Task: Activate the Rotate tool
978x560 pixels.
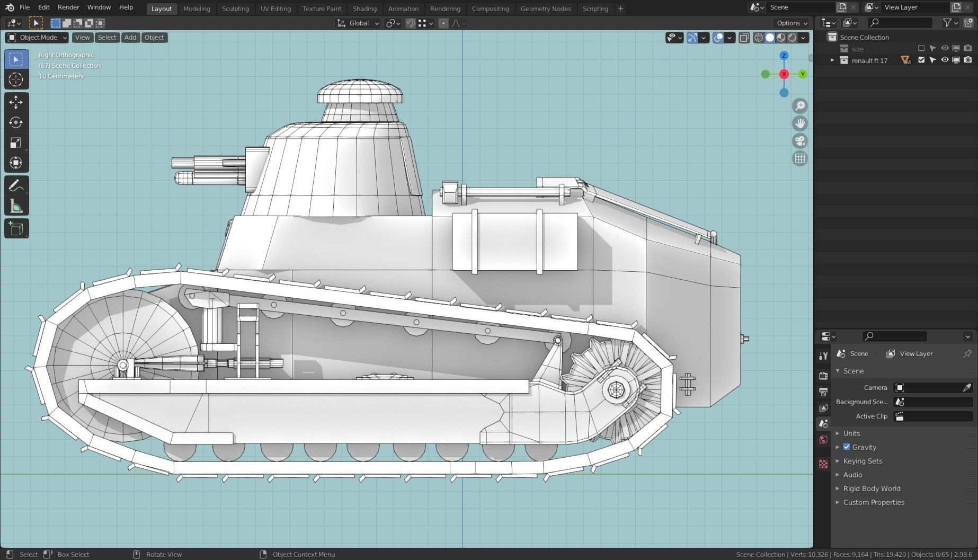Action: 16,122
